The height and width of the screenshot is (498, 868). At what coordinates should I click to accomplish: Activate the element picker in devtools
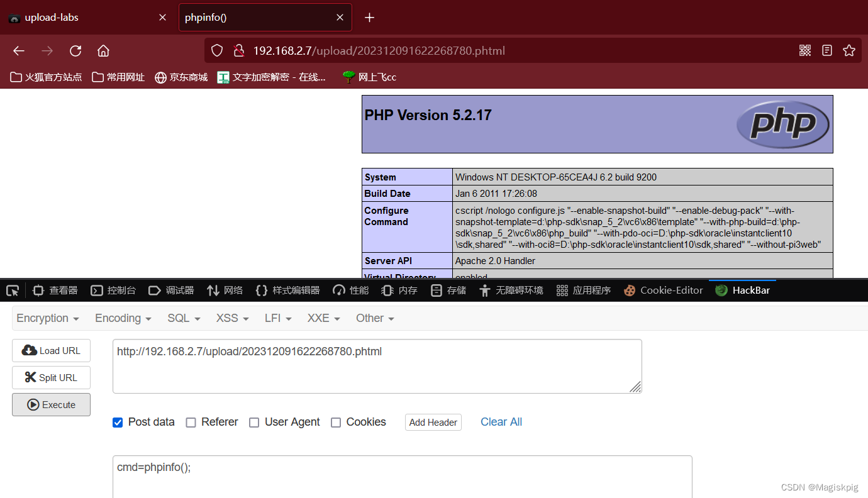(12, 290)
